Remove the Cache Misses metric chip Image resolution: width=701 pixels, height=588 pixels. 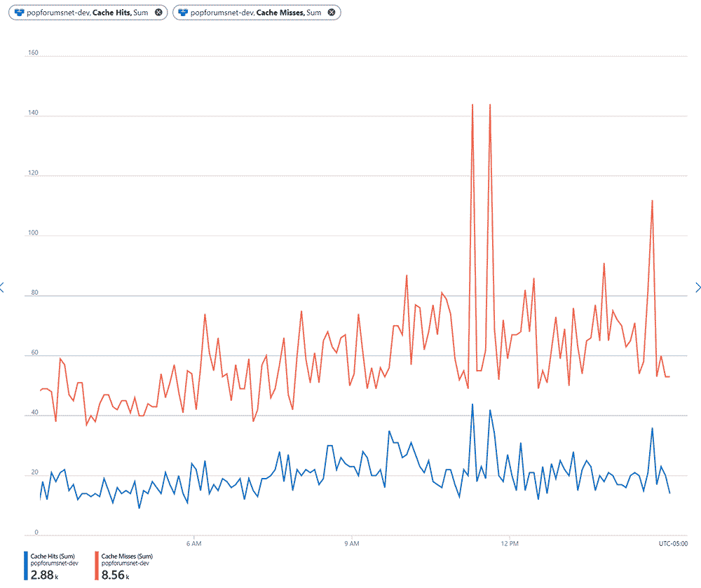click(331, 13)
